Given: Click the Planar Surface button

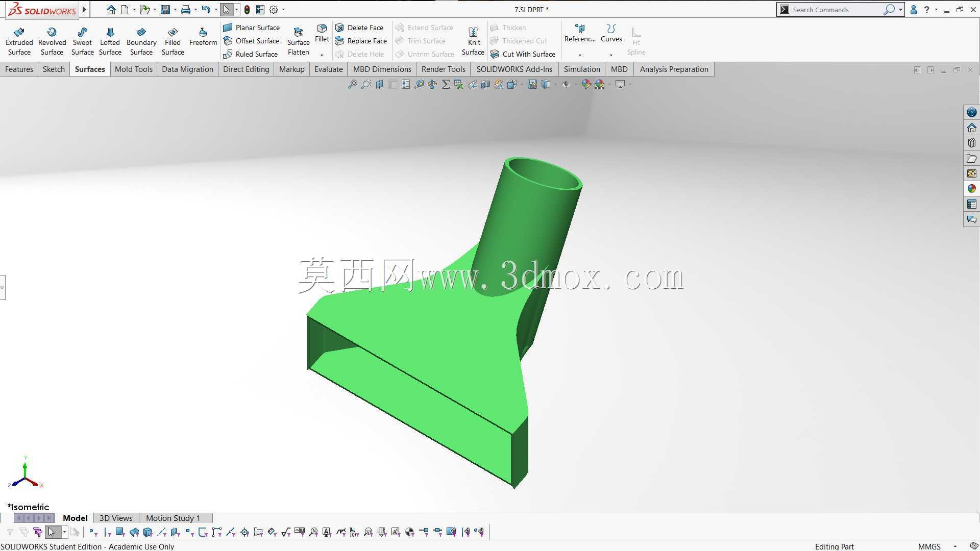Looking at the screenshot, I should [x=251, y=28].
